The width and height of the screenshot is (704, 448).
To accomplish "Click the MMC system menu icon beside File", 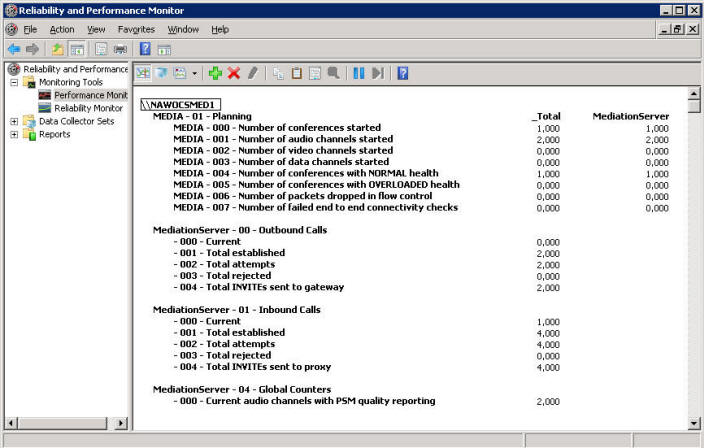I will 12,30.
